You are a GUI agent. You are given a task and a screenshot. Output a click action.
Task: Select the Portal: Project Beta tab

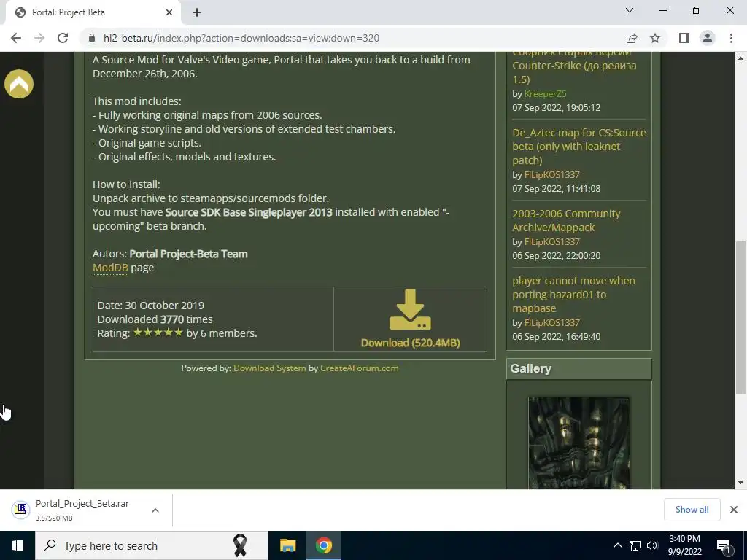click(x=93, y=12)
